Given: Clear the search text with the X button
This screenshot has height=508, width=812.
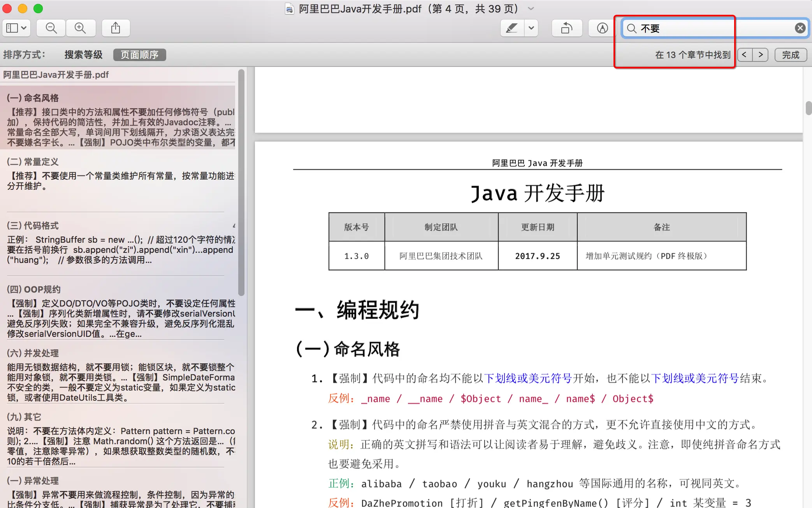Looking at the screenshot, I should [800, 28].
